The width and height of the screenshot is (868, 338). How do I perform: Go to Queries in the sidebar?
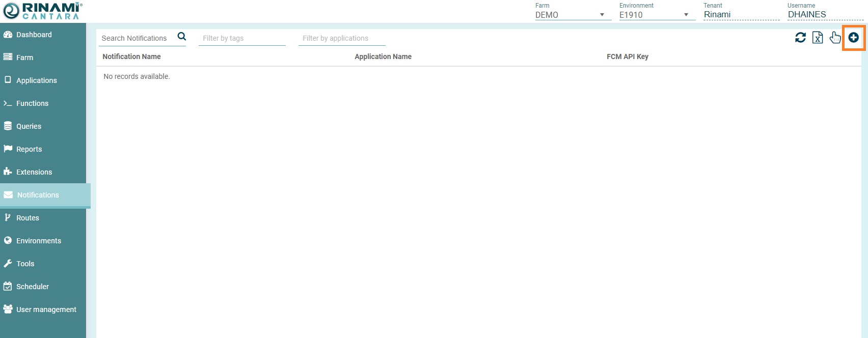click(29, 126)
